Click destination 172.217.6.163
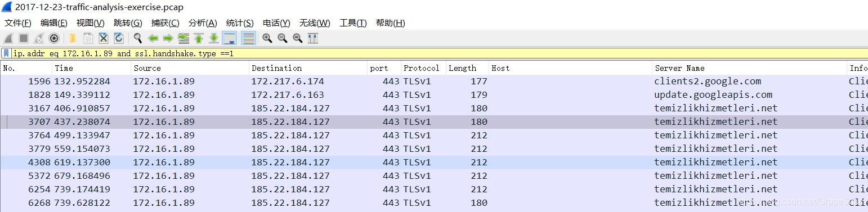The image size is (868, 212). coord(288,94)
